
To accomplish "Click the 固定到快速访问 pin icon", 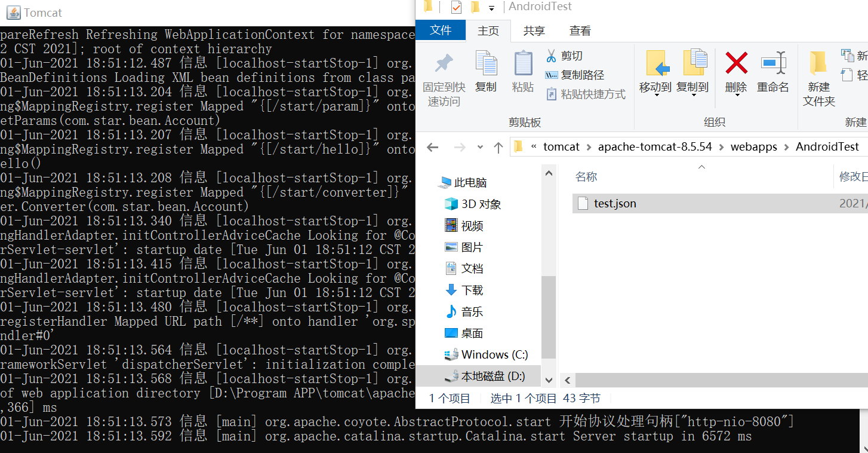I will (444, 73).
